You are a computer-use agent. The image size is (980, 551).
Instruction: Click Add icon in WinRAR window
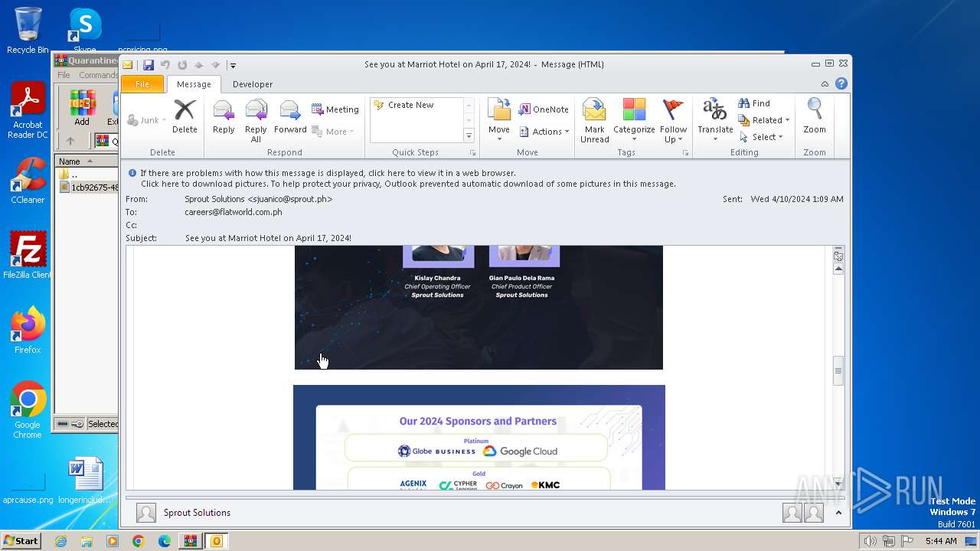82,108
